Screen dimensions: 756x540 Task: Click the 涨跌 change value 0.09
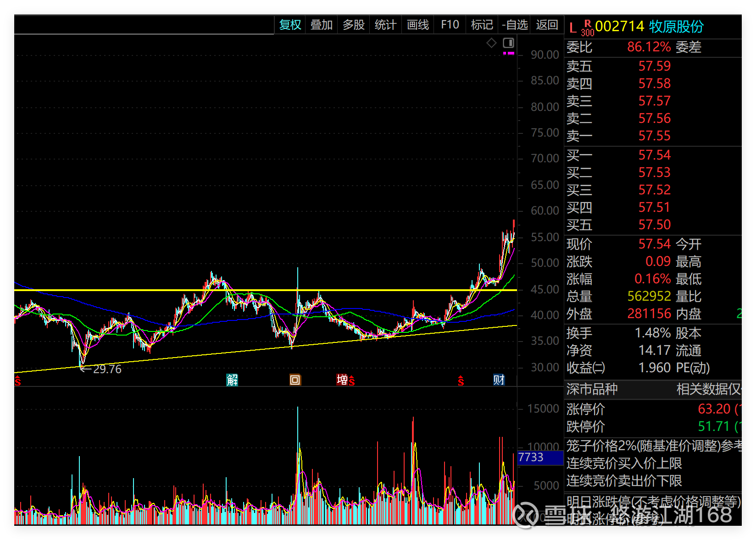[658, 261]
